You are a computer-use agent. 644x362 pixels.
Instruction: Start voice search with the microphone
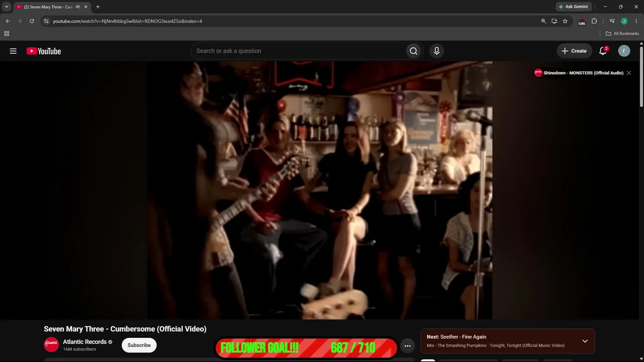coord(437,51)
